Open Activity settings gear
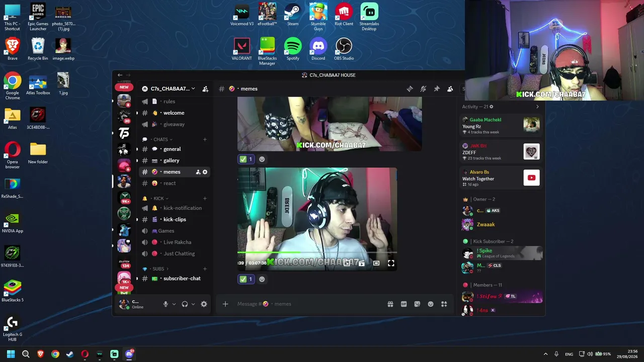644x362 pixels. coord(492,107)
